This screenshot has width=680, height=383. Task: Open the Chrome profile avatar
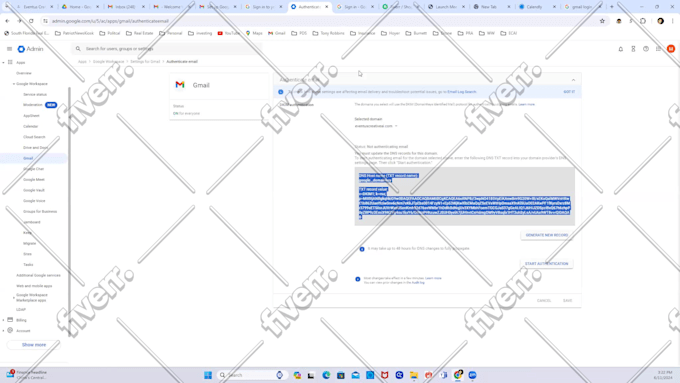660,21
